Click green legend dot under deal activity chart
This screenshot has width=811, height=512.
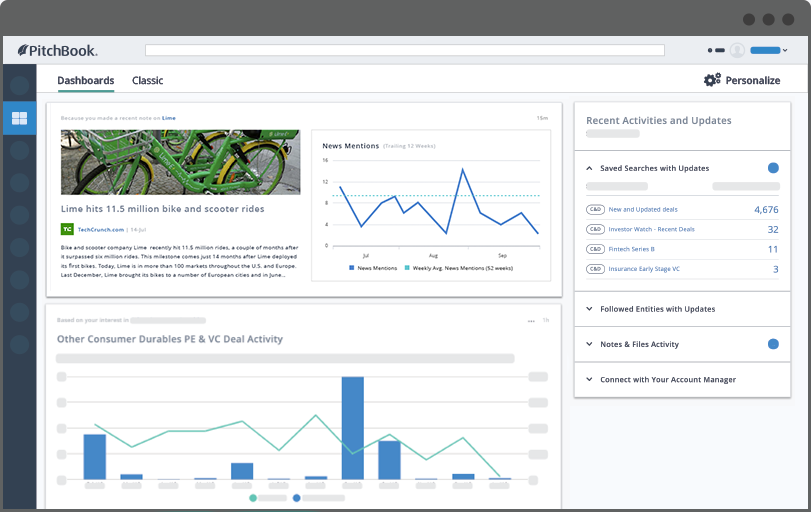(x=253, y=498)
